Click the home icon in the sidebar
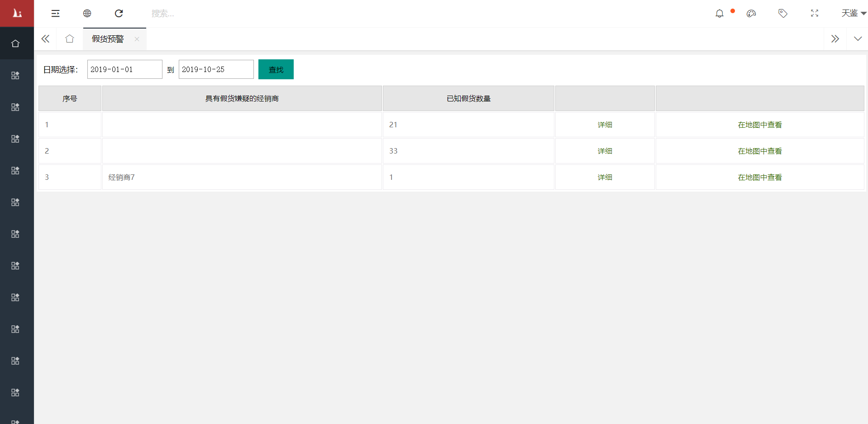The height and width of the screenshot is (424, 868). pyautogui.click(x=16, y=43)
